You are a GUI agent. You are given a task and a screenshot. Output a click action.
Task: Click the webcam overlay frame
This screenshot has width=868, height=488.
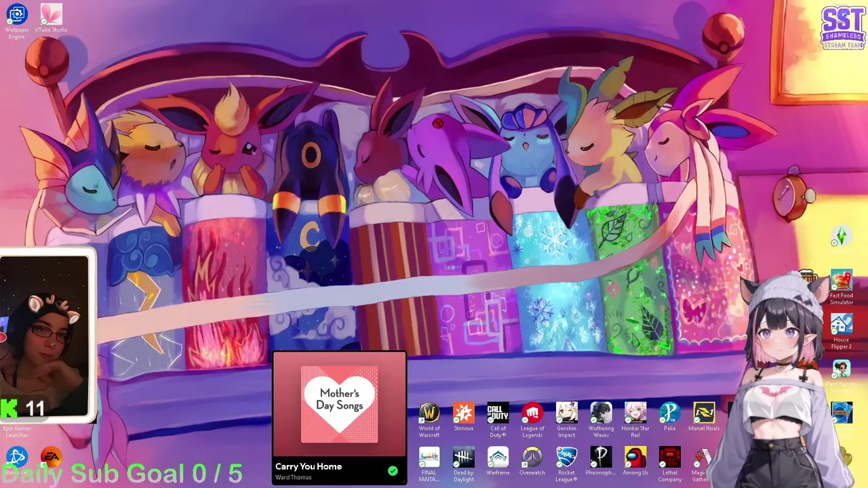pos(46,337)
